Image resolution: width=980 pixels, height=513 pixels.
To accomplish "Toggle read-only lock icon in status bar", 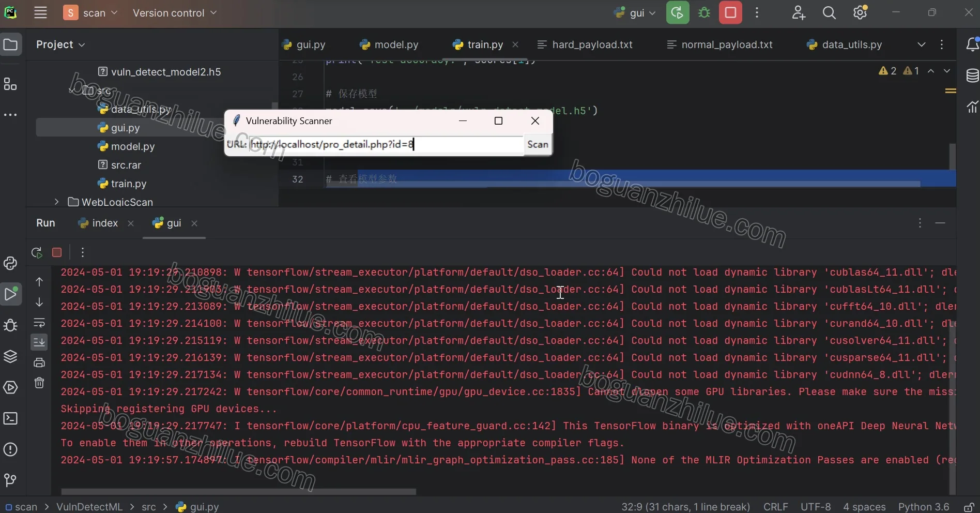I will tap(969, 507).
